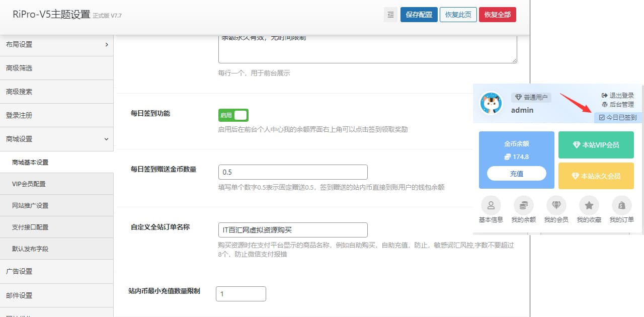
Task: Click the sidebar collapse icon near 保存配置
Action: [x=390, y=14]
